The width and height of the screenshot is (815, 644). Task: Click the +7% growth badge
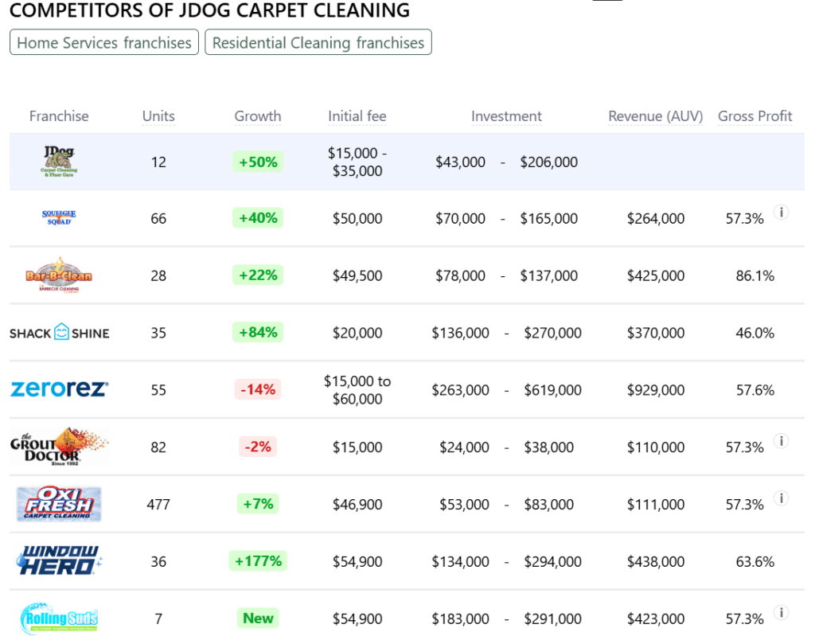coord(258,504)
